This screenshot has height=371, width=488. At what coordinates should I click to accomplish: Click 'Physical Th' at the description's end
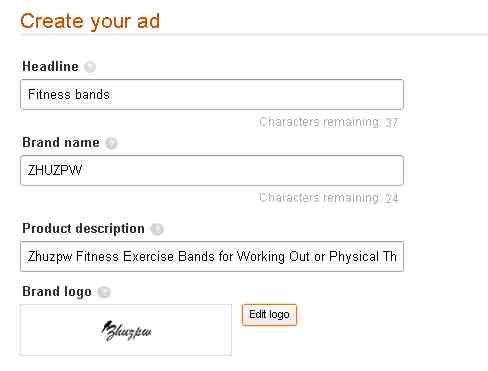point(363,257)
